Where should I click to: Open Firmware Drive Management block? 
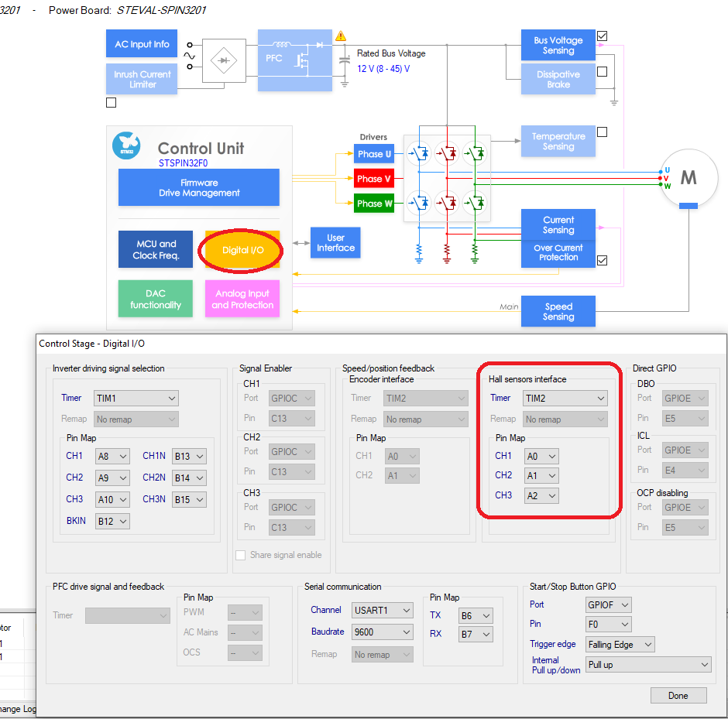[x=199, y=187]
